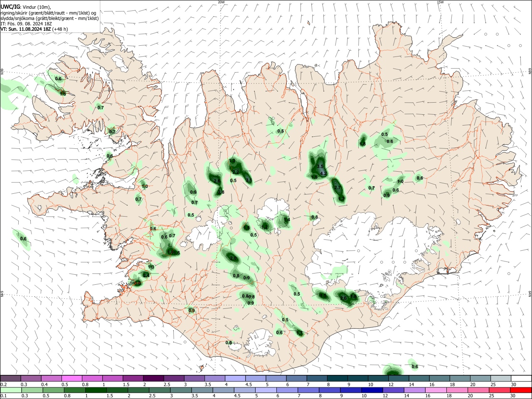
Task: Click the light violet swatch between 14 and 16, lower row
Action: pos(414,390)
